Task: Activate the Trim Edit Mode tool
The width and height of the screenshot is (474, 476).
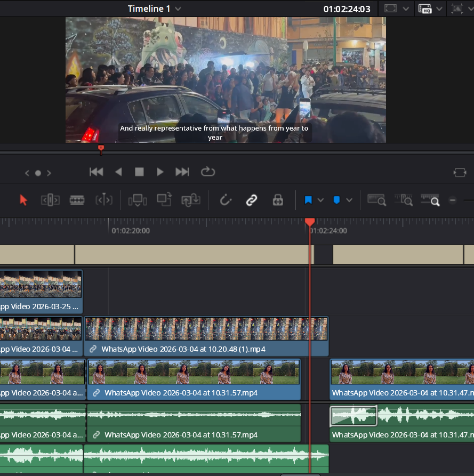Action: click(50, 200)
